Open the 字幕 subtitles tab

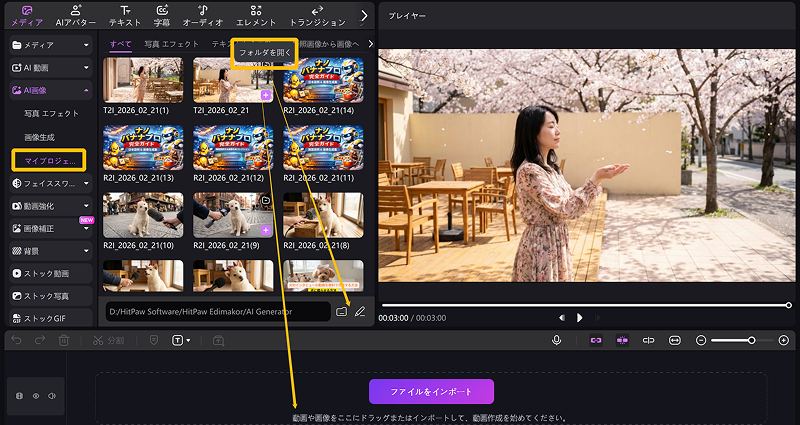coord(162,16)
